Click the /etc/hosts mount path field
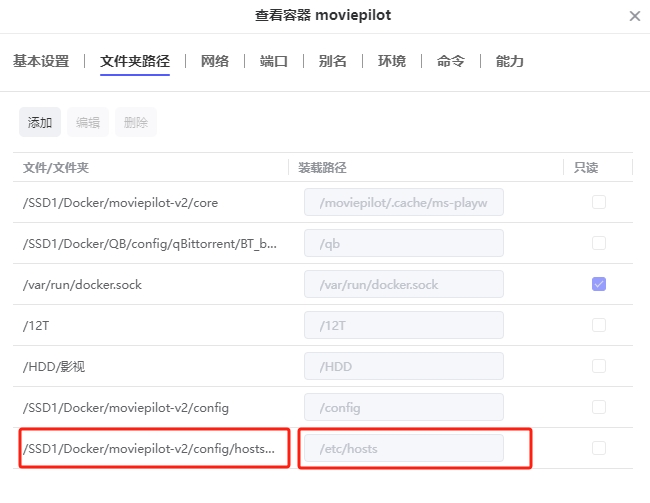Image resolution: width=650 pixels, height=503 pixels. pos(403,449)
